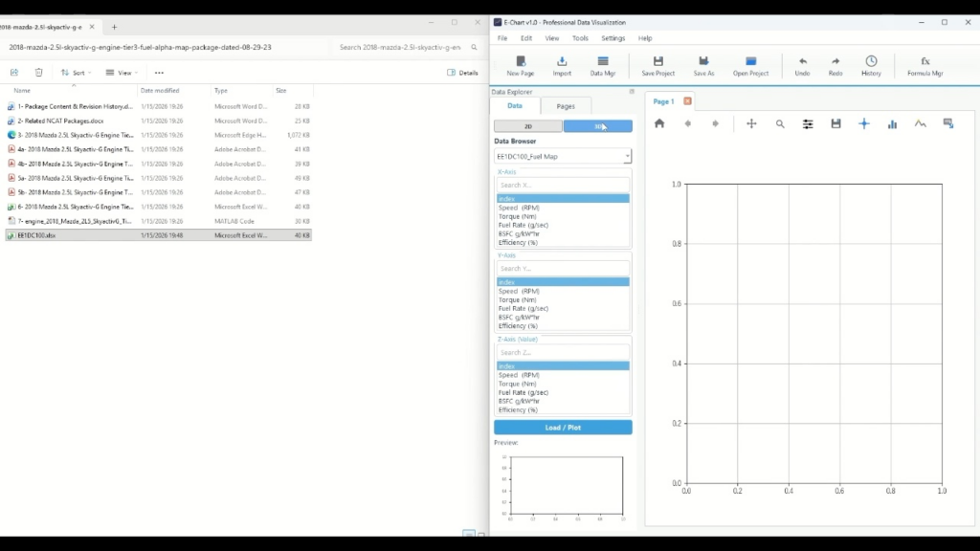Open the View dropdown in File Explorer
The width and height of the screenshot is (980, 551).
(x=122, y=73)
